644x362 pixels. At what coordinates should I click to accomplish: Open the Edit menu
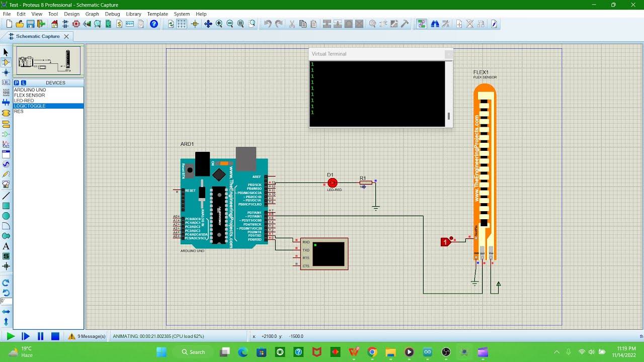(21, 14)
